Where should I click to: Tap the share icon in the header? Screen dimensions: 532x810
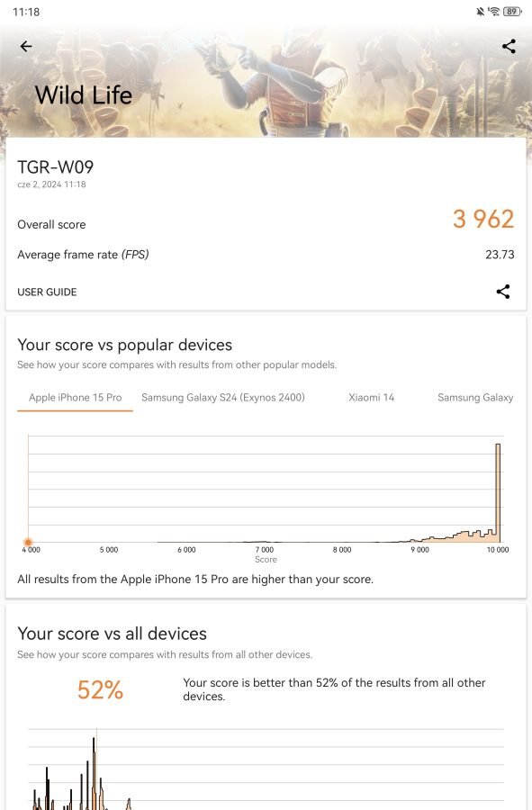[x=509, y=47]
